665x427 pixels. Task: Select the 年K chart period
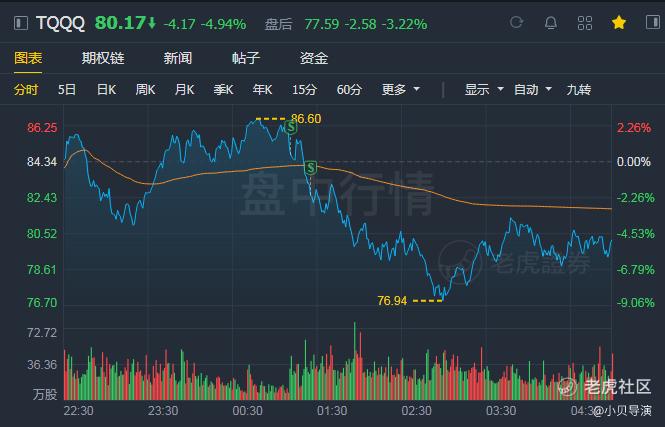click(262, 90)
